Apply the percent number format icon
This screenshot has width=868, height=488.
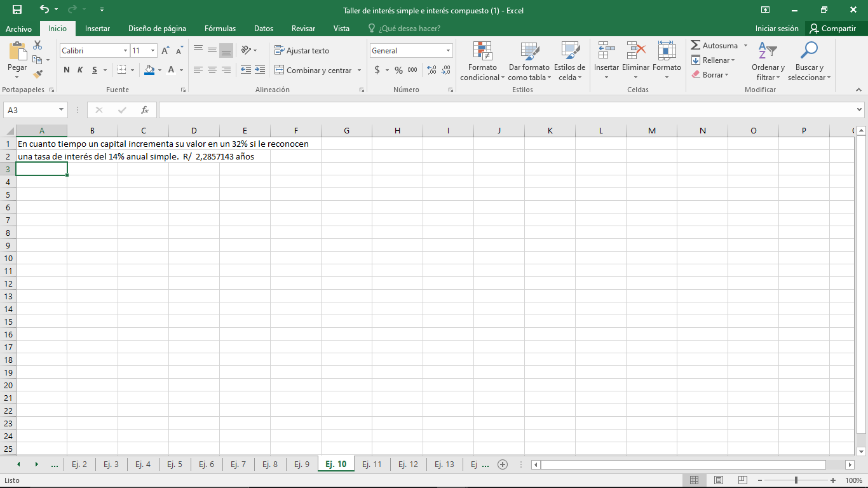(x=397, y=70)
